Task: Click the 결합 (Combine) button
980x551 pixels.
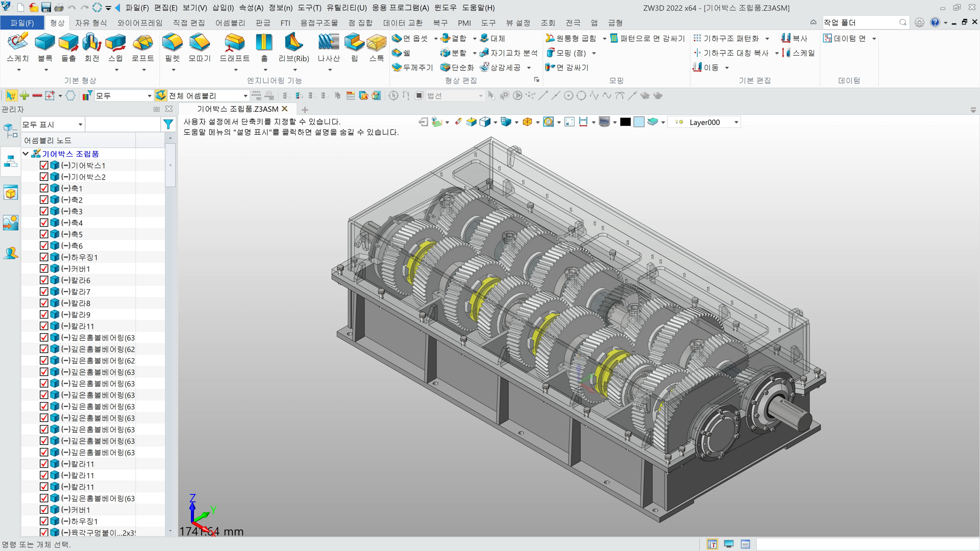Action: (453, 38)
